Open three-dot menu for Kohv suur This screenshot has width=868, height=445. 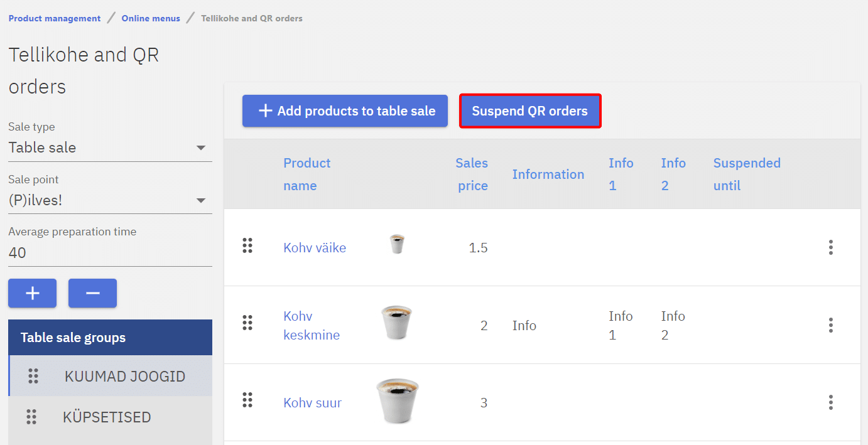pyautogui.click(x=830, y=402)
